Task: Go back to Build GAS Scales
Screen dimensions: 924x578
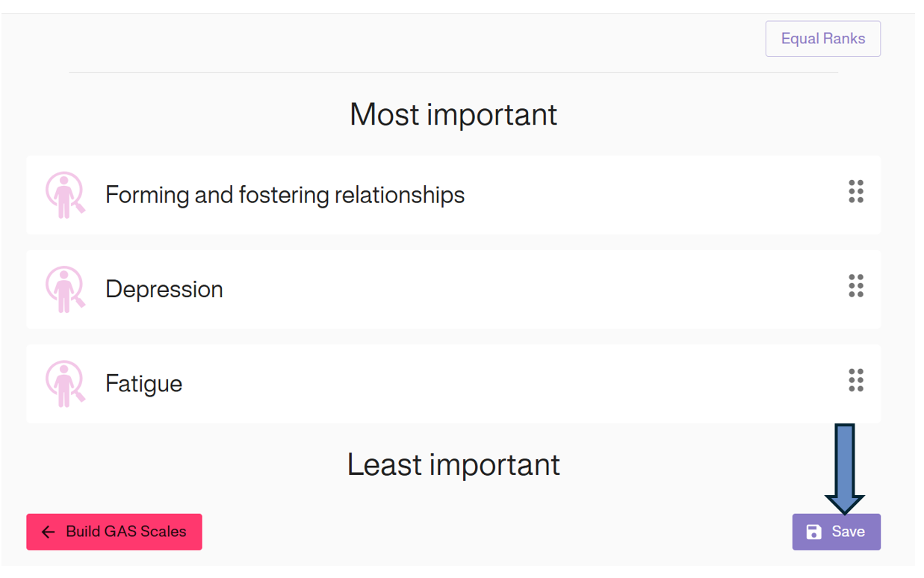Action: [x=114, y=532]
